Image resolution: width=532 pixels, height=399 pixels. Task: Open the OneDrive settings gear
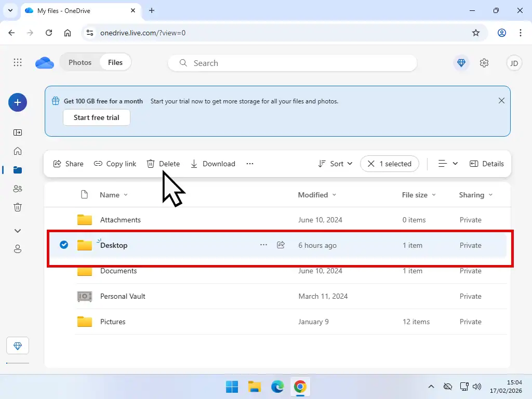point(484,62)
